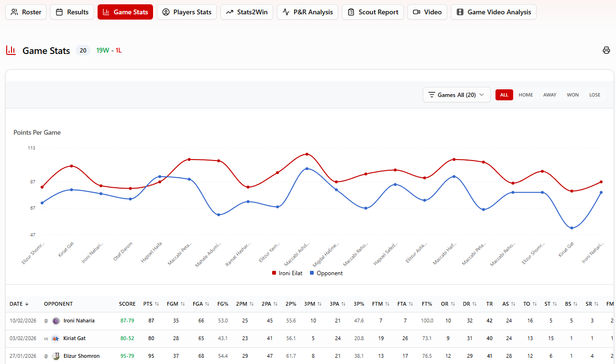This screenshot has height=364, width=616.
Task: Click the 3PM column sort arrows
Action: tap(319, 304)
